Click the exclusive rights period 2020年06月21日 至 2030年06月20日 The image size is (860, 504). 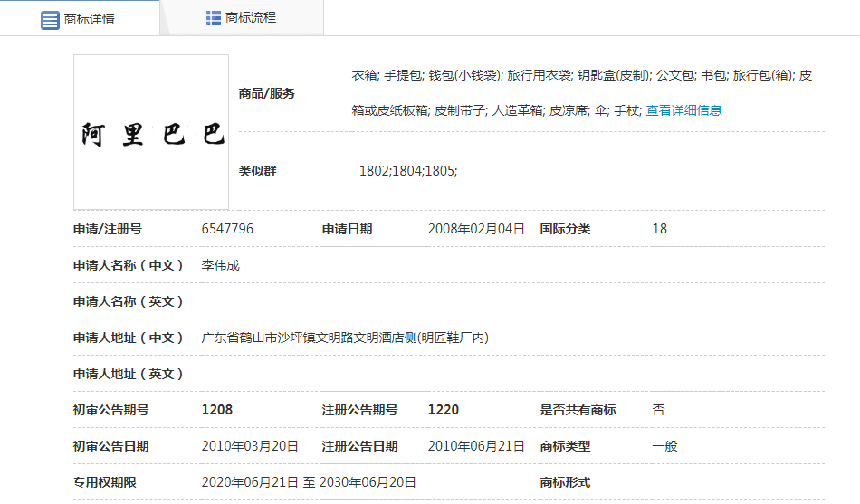point(309,482)
